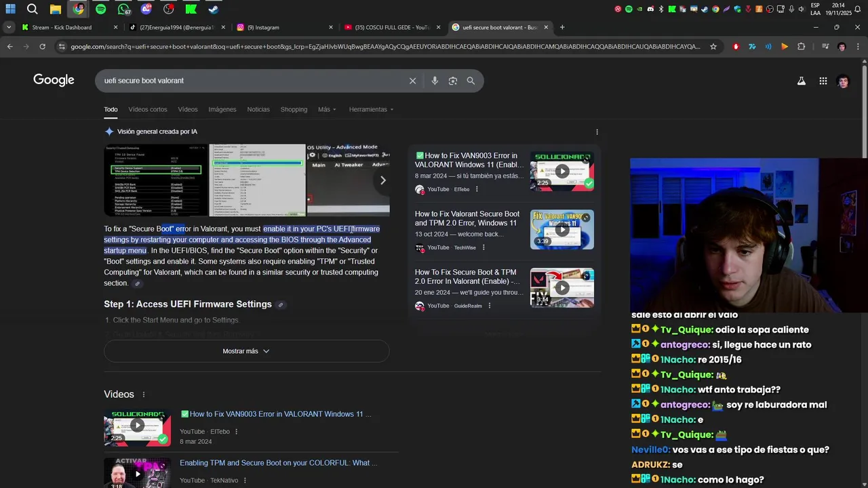
Task: Open the Google apps grid
Action: point(823,81)
